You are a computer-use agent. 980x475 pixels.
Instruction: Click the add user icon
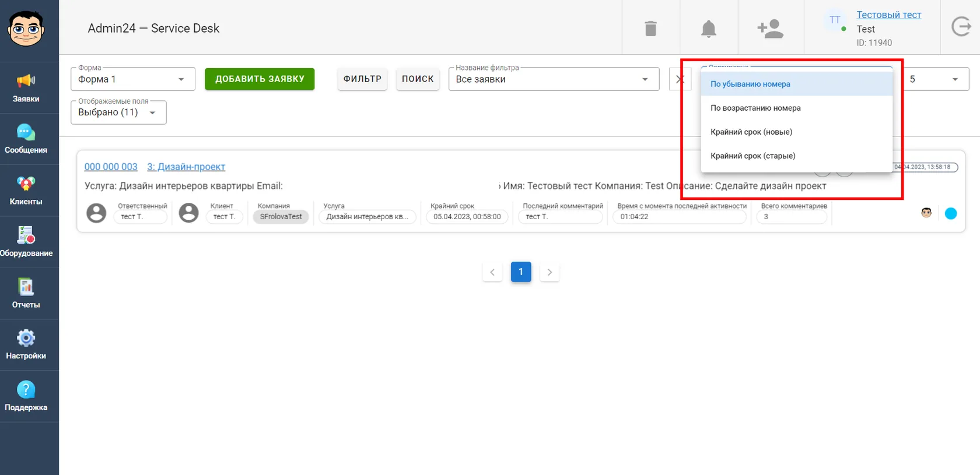tap(771, 28)
